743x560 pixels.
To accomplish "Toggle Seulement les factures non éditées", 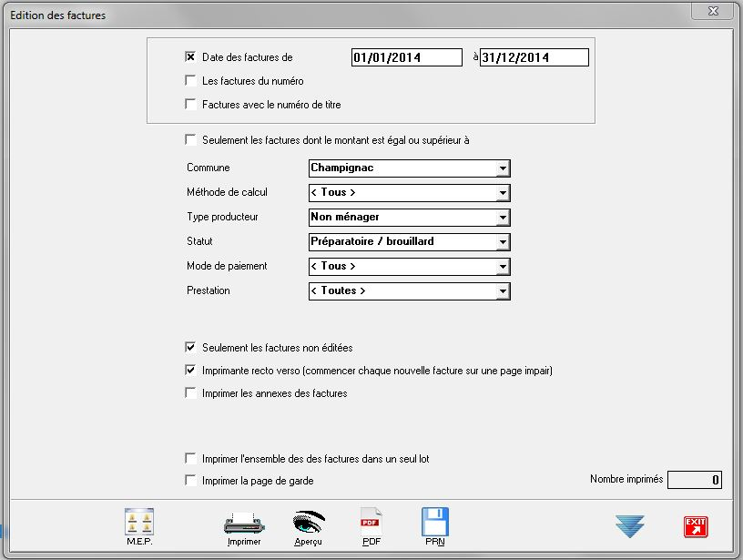I will coord(190,347).
